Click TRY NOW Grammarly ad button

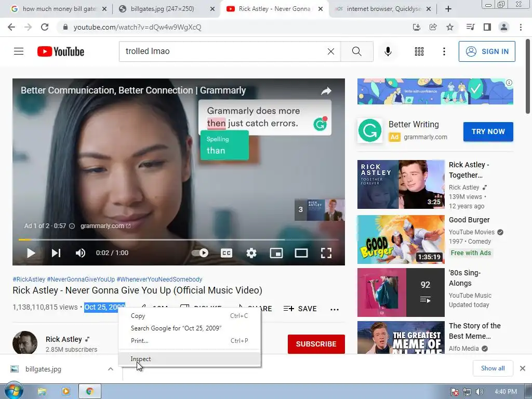488,131
